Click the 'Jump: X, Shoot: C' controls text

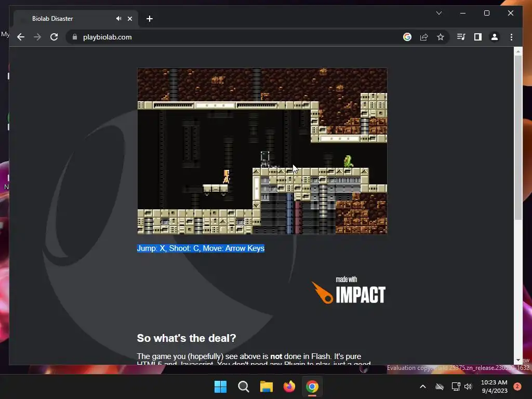[x=201, y=248]
